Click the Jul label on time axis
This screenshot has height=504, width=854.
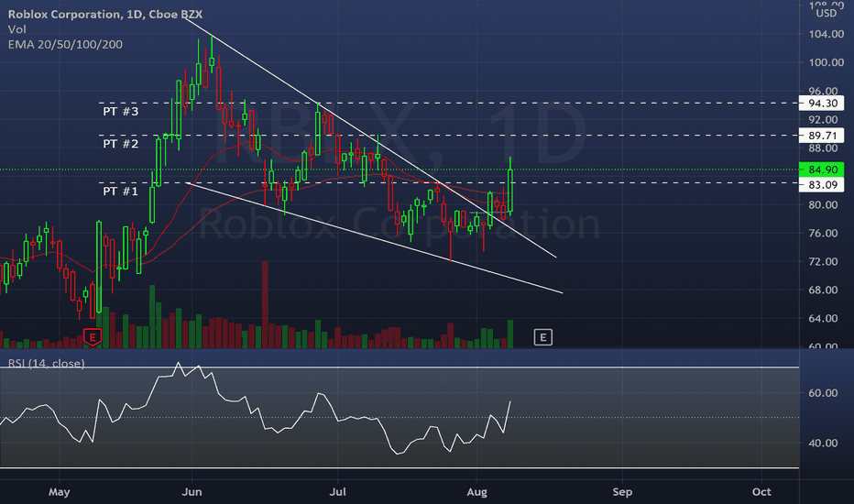coord(338,492)
